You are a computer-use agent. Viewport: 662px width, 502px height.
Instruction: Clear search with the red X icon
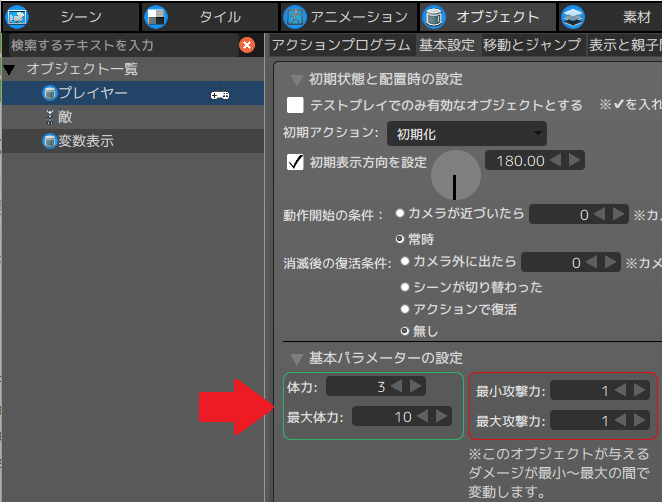pyautogui.click(x=247, y=45)
